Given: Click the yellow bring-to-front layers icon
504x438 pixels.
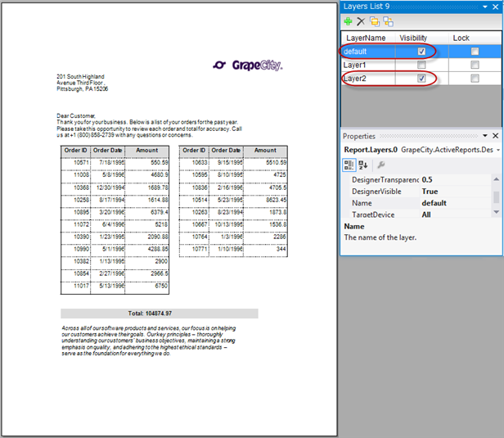Looking at the screenshot, I should [375, 21].
